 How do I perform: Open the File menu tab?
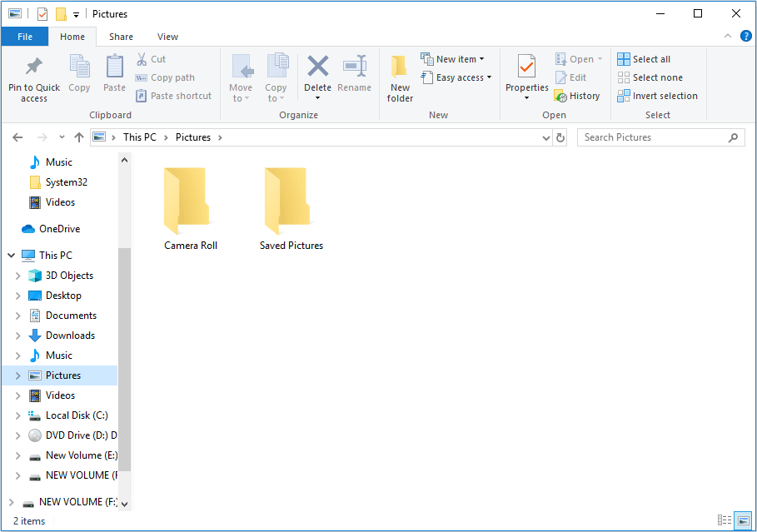pos(25,37)
